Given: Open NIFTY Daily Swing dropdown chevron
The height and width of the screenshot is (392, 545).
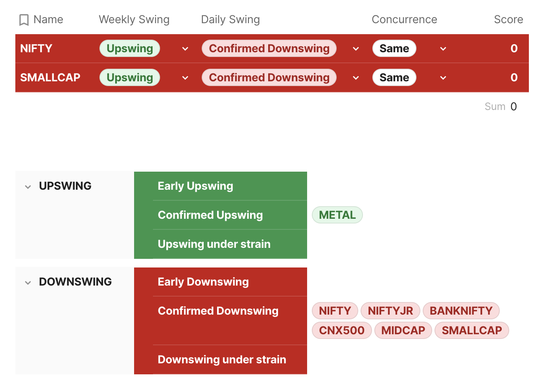Looking at the screenshot, I should coord(356,49).
